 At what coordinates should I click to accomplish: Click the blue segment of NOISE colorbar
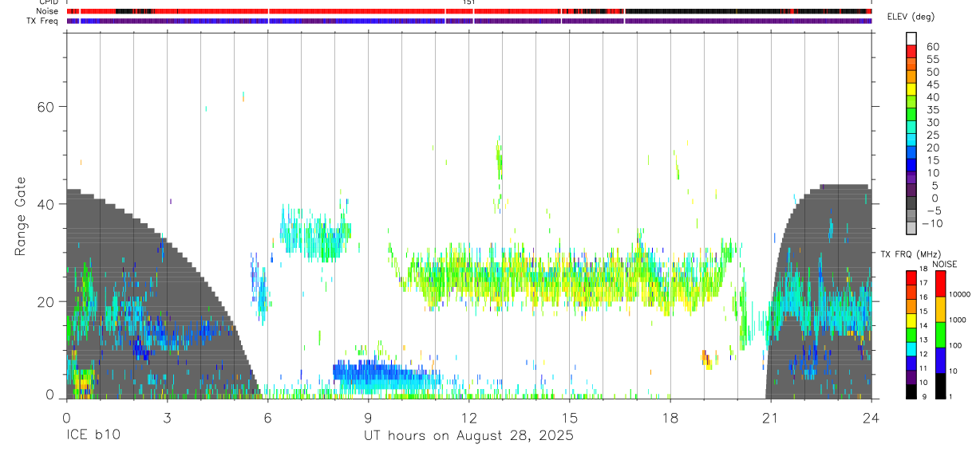(940, 360)
